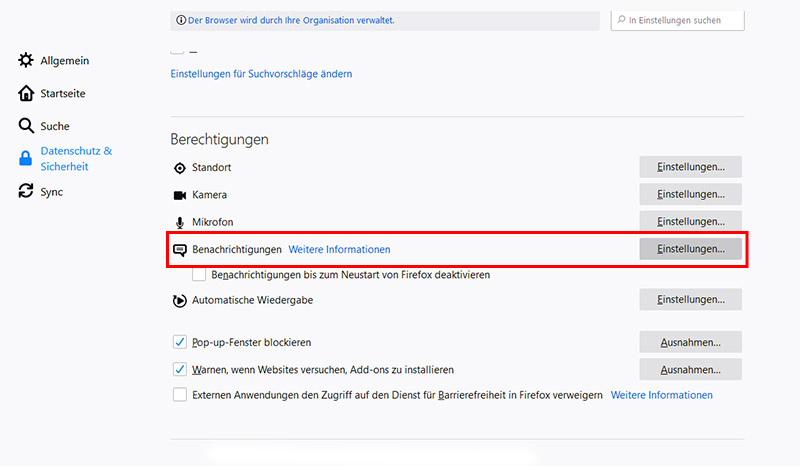
Task: Click the info icon in organisation notice
Action: tap(181, 20)
